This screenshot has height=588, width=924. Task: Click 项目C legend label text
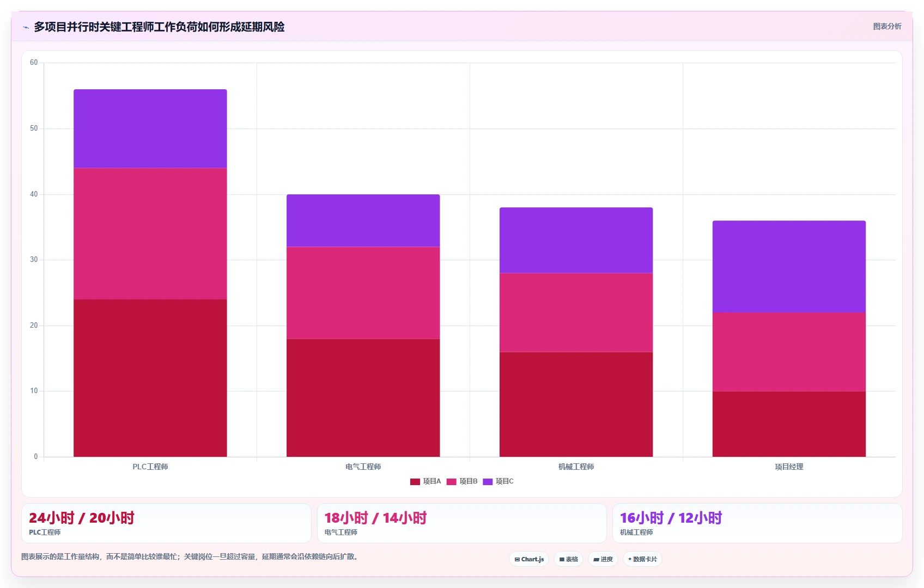tap(504, 481)
